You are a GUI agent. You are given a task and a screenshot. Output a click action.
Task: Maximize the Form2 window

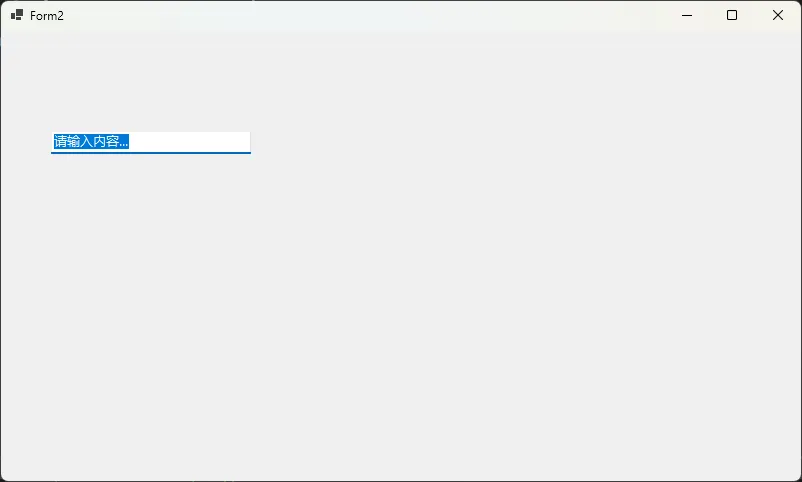point(732,15)
